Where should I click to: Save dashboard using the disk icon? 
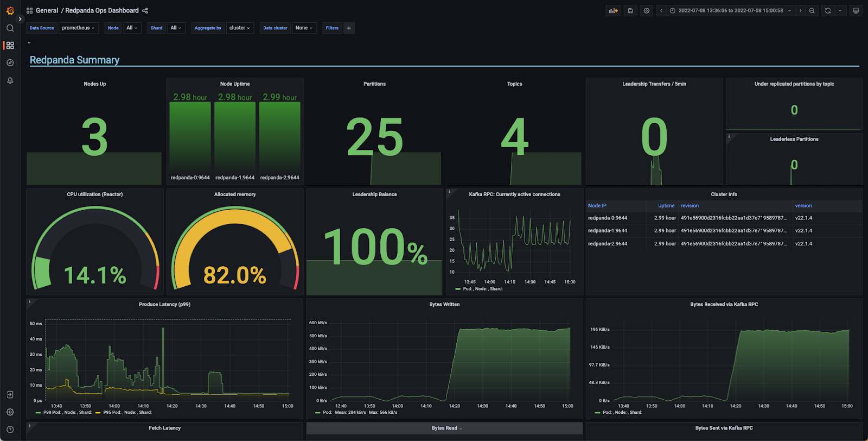(x=630, y=10)
